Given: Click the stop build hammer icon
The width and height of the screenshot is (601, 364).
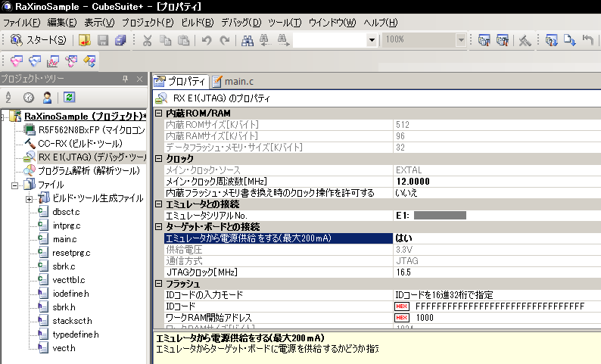Looking at the screenshot, I should click(525, 40).
